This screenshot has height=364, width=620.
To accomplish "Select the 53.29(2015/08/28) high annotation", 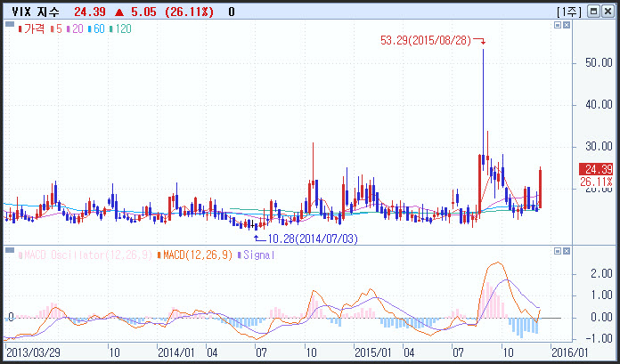I will (x=426, y=40).
